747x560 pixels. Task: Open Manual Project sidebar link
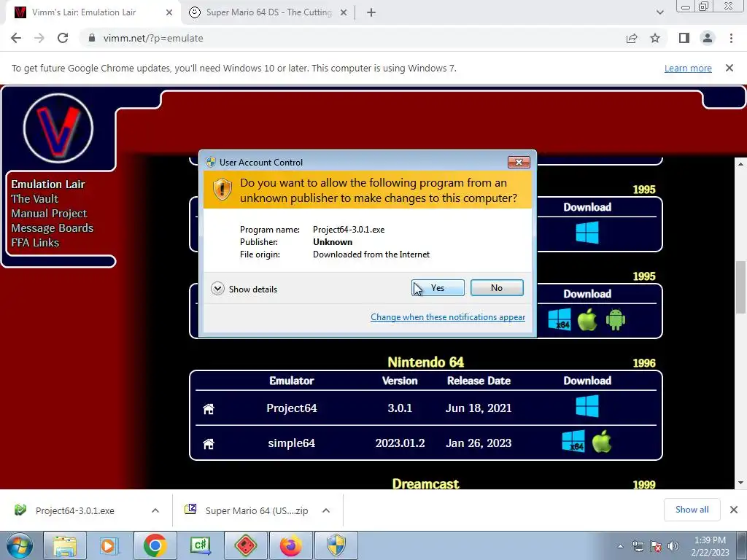coord(49,214)
